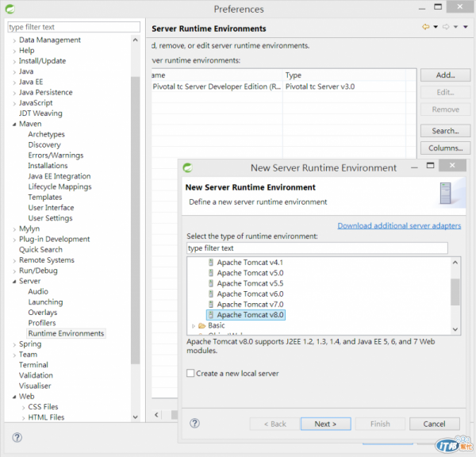Expand the Java EE preferences node

[x=14, y=83]
